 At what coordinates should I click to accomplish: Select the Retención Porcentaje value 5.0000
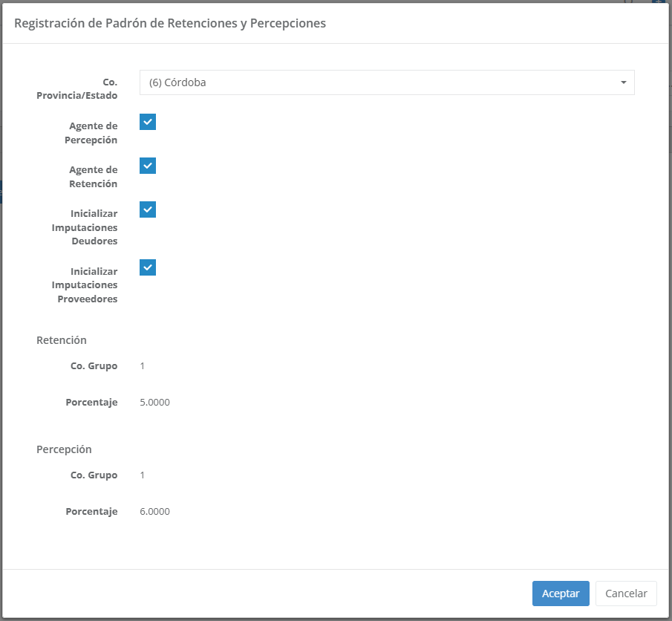[154, 403]
